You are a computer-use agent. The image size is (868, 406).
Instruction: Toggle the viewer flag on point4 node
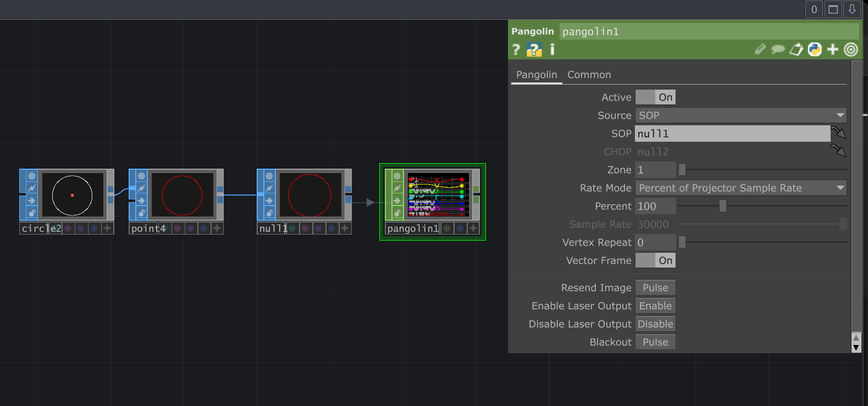click(141, 176)
